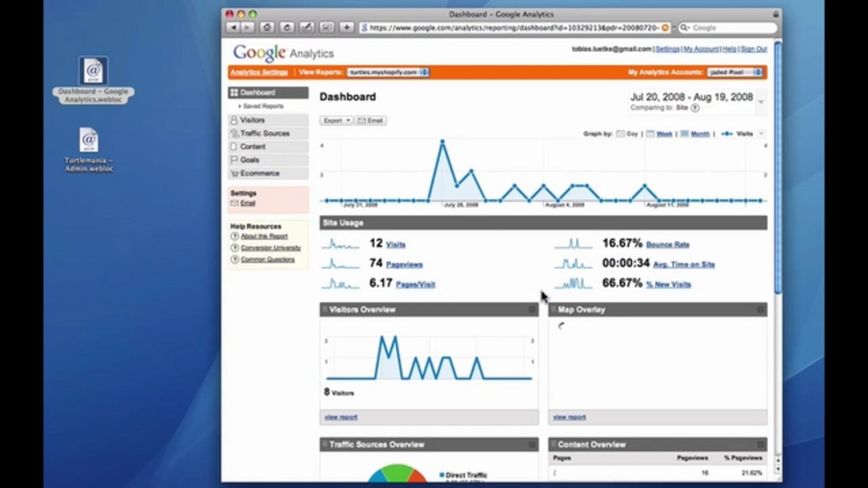The height and width of the screenshot is (488, 868).
Task: Click view report under Visitors Overview
Action: (x=341, y=417)
